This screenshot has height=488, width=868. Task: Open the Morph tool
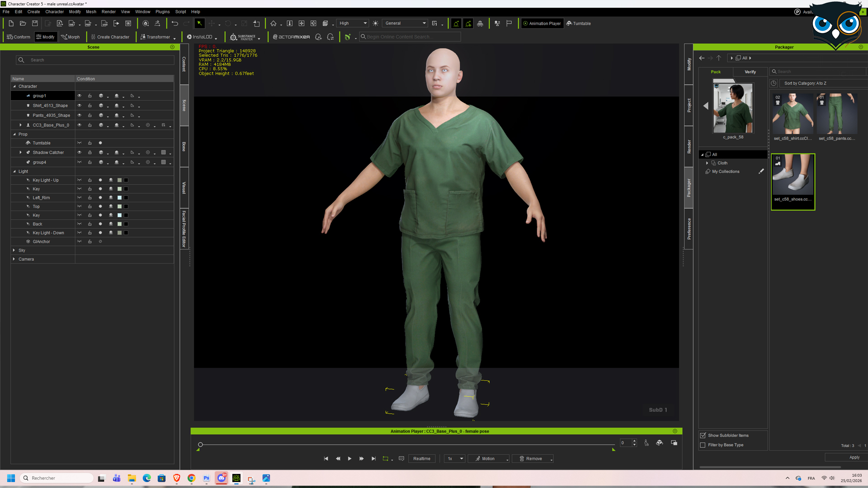(x=71, y=37)
